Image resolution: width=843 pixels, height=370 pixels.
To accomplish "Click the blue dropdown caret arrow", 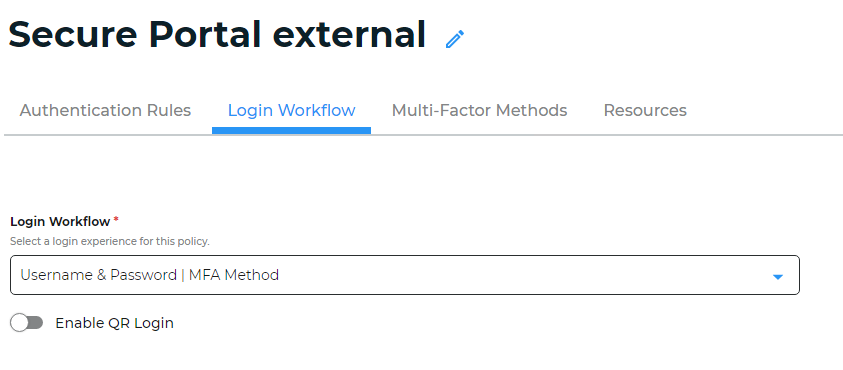I will [777, 276].
